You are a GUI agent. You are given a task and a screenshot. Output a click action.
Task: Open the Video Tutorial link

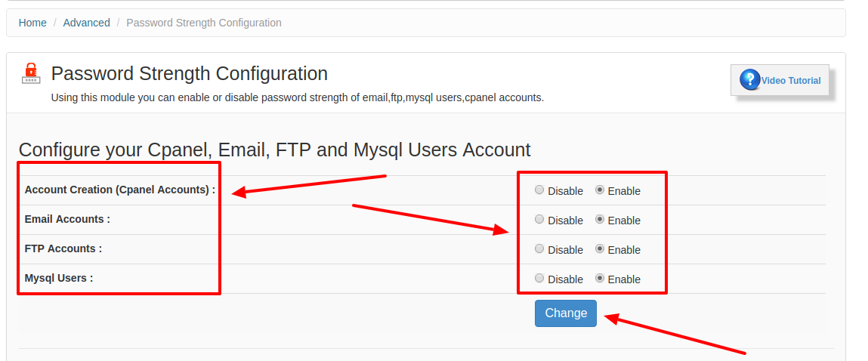[790, 80]
